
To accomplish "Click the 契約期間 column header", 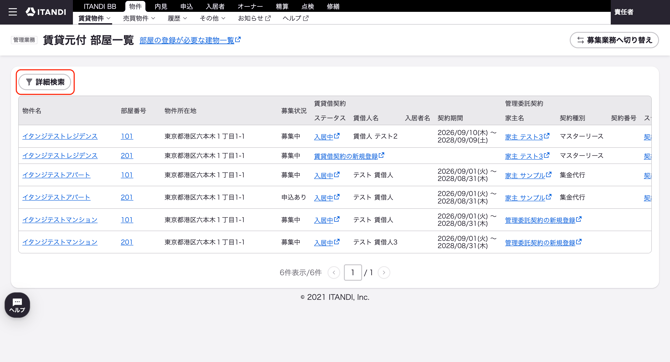I will tap(450, 118).
